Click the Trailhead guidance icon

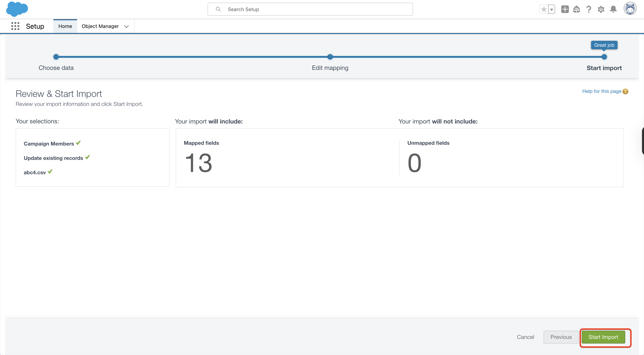[577, 10]
